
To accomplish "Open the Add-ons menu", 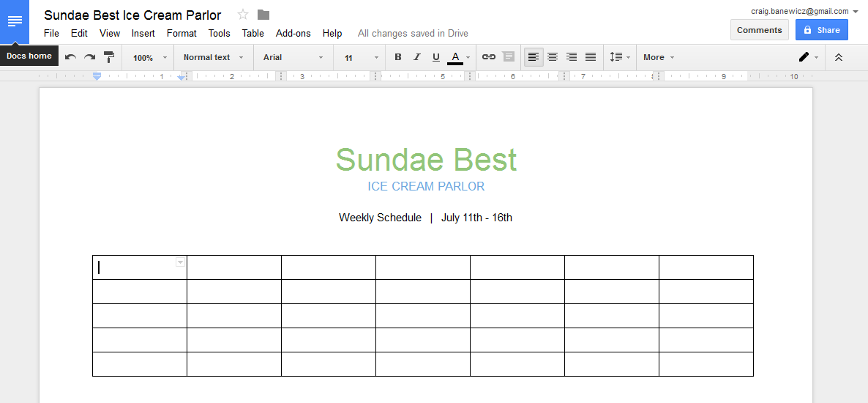I will 293,33.
